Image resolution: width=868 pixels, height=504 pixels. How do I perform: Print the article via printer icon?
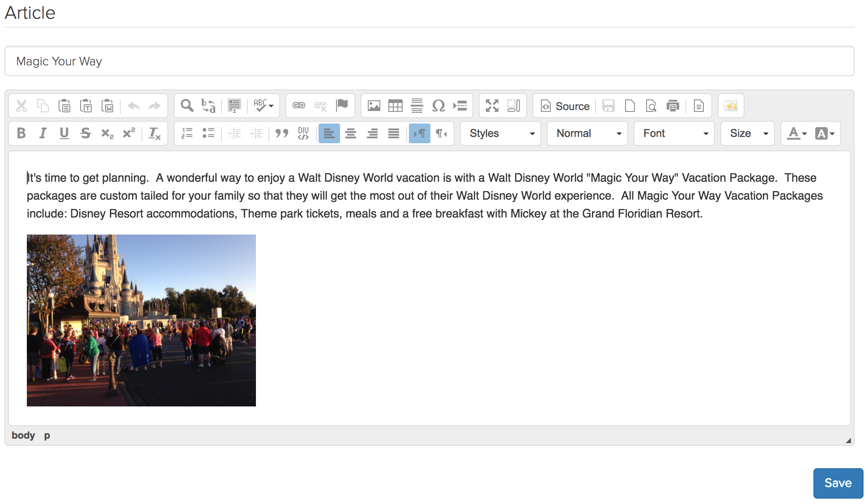(673, 106)
